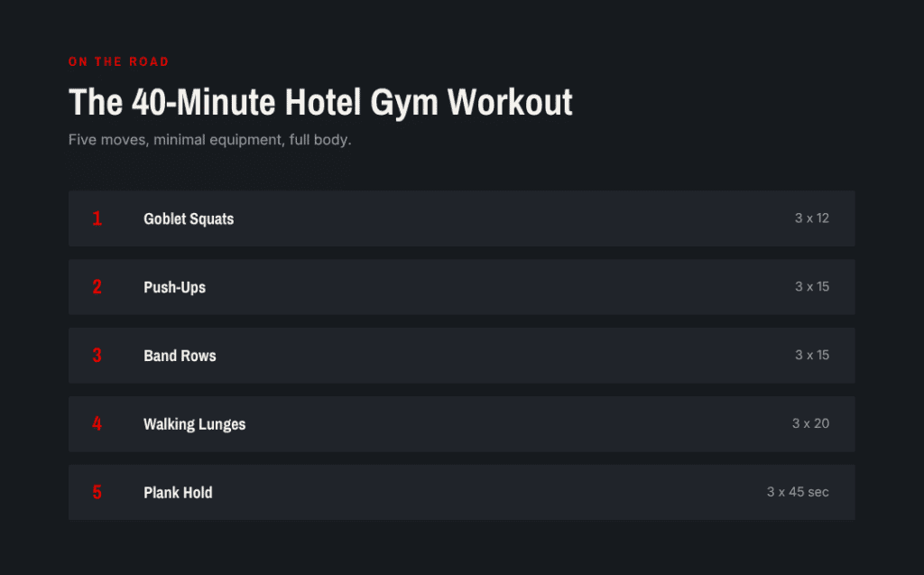This screenshot has height=575, width=924.
Task: Click the 3 x 12 reps label
Action: point(811,218)
